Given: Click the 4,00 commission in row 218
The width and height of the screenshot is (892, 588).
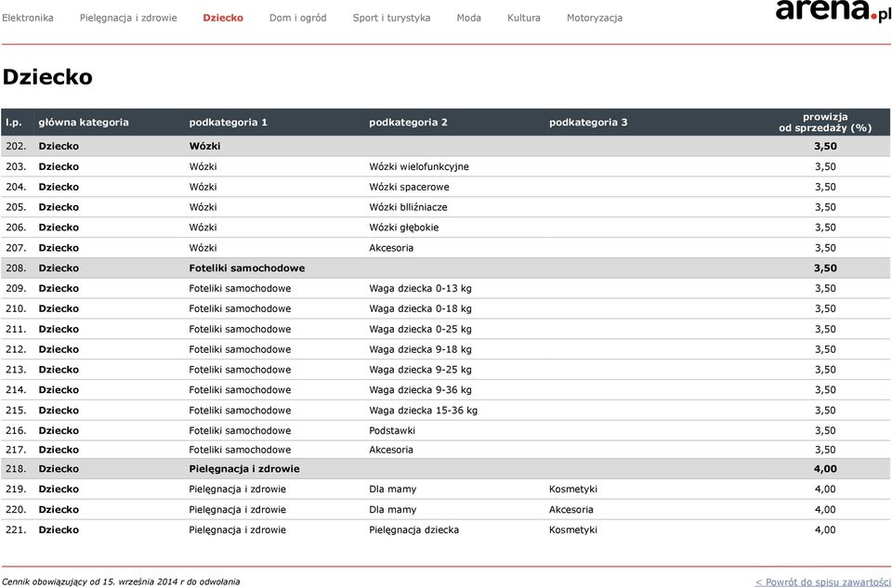Looking at the screenshot, I should 825,469.
